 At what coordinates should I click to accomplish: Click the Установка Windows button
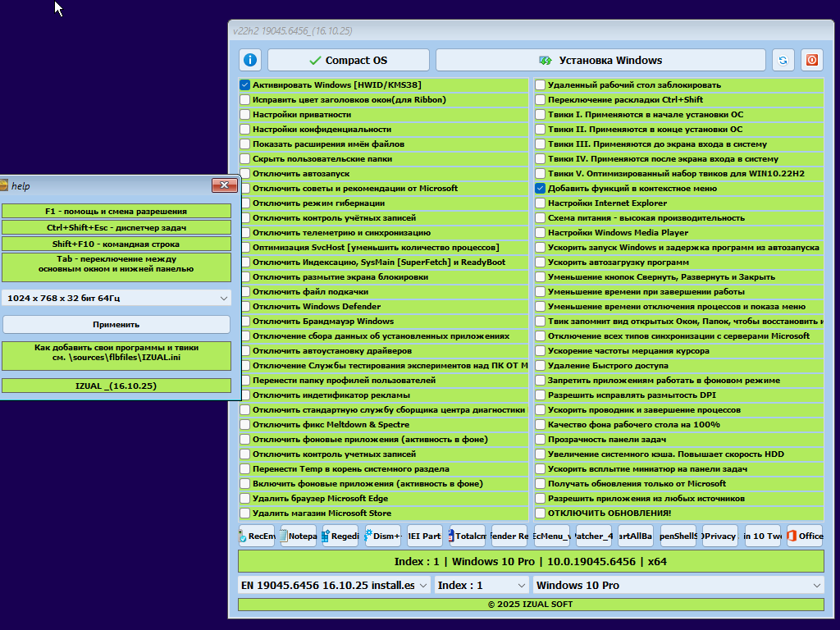(600, 60)
